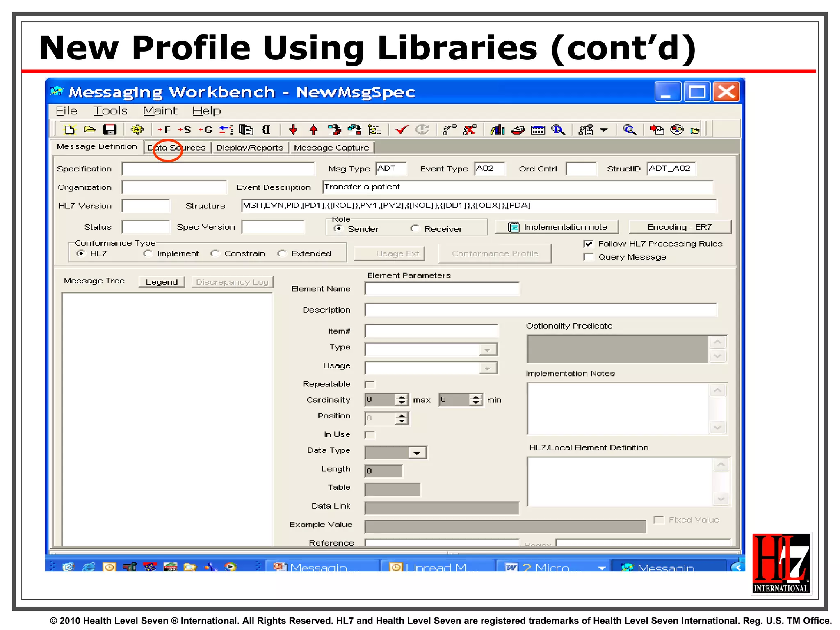Click the bar chart toolbar icon
Screen dimensions: 840x630
(498, 130)
